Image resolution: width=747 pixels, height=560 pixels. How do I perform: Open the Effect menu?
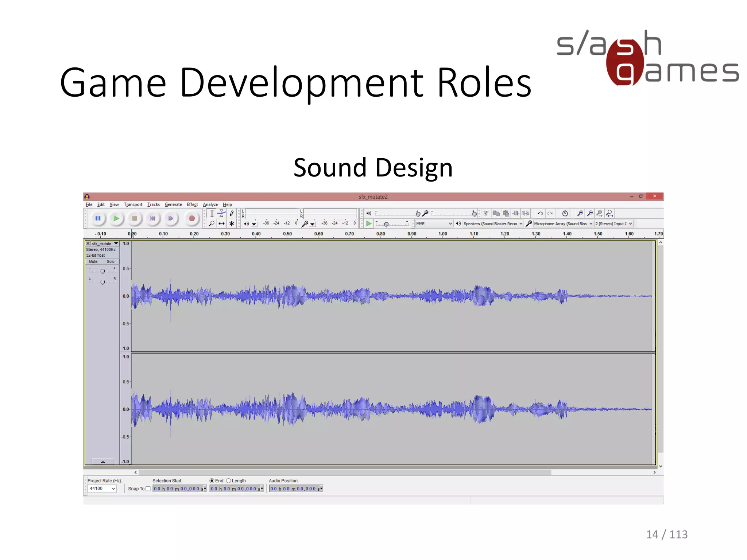tap(192, 205)
